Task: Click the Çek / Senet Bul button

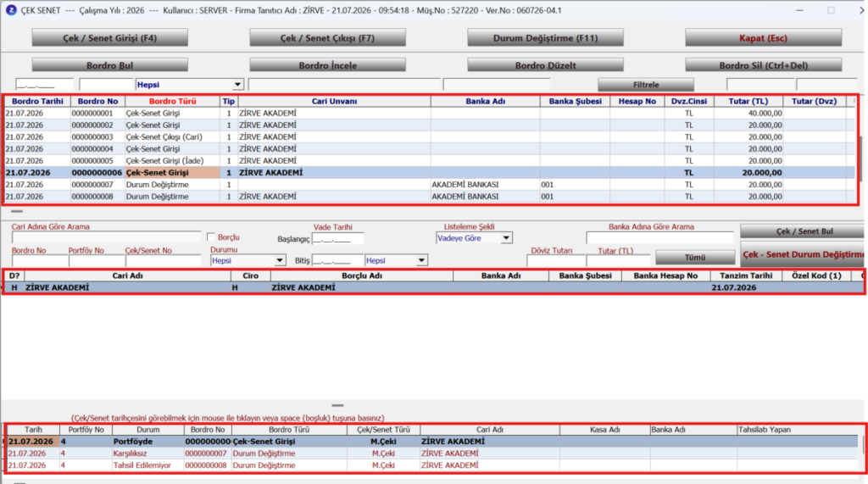Action: pos(804,231)
